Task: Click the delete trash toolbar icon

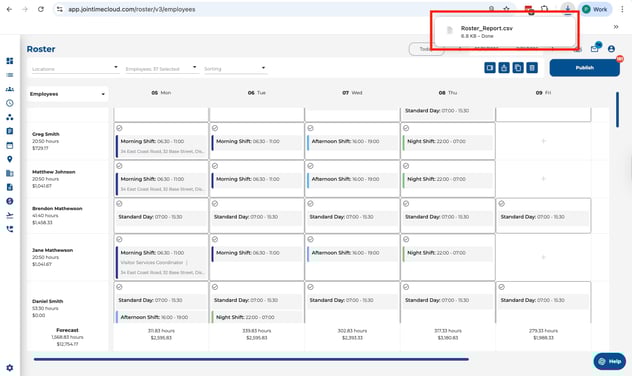Action: [532, 68]
